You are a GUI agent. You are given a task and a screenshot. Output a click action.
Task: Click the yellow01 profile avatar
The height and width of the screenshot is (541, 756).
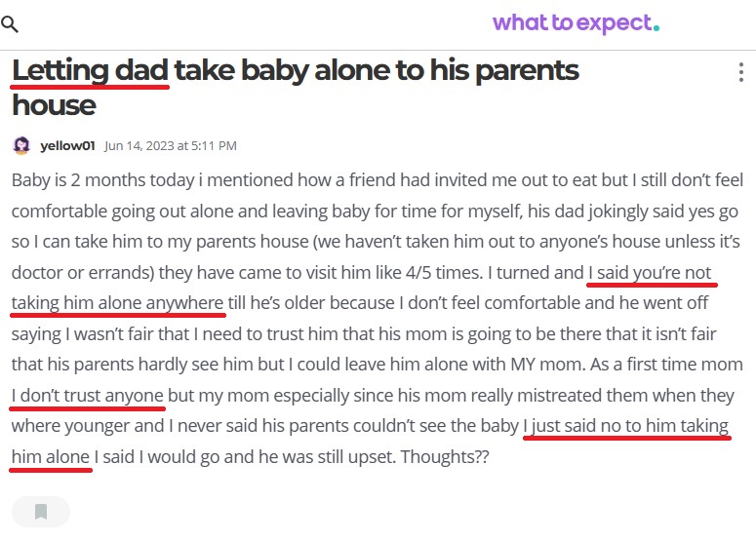click(21, 146)
